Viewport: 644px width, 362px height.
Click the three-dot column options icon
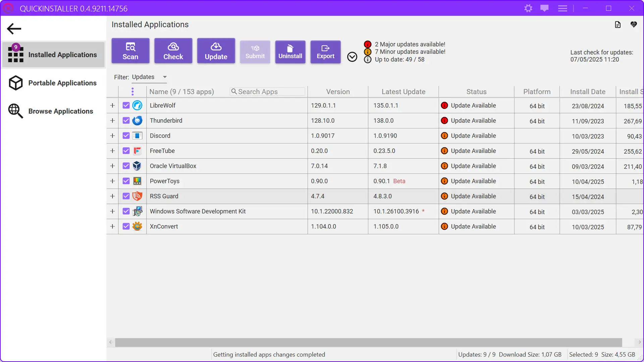pos(132,92)
